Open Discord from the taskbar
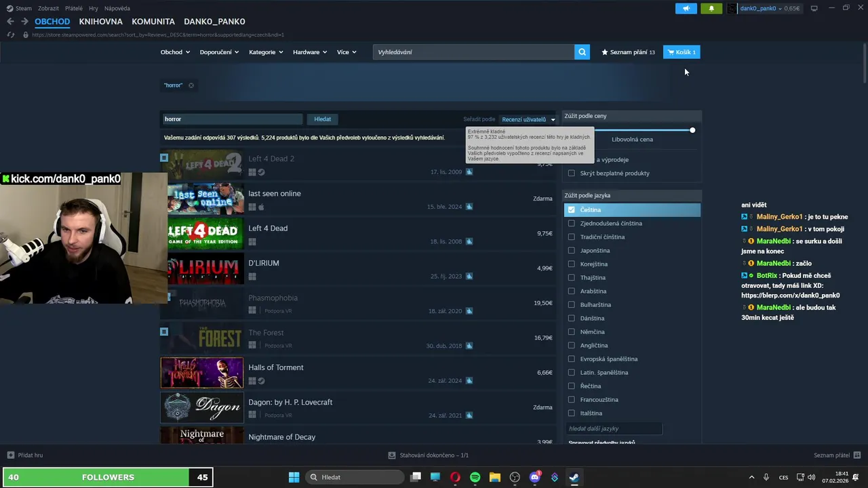The image size is (868, 488). point(534,477)
